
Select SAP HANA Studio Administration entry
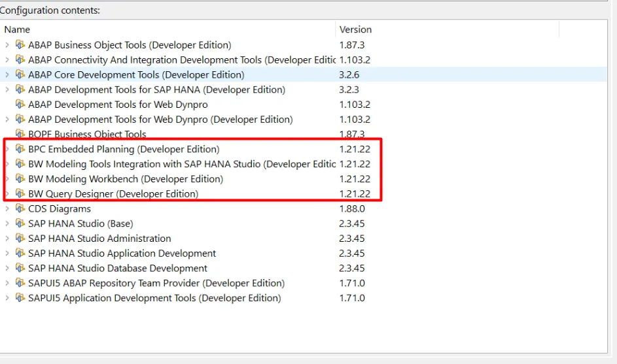pyautogui.click(x=99, y=239)
